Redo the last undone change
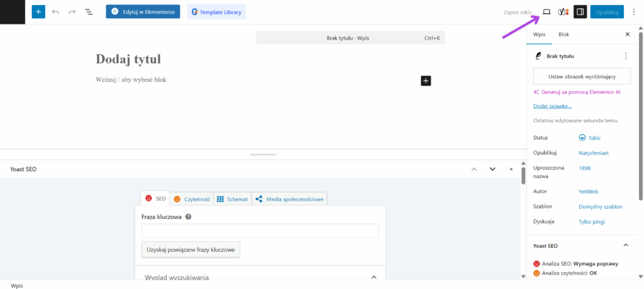This screenshot has width=644, height=289. coord(72,12)
